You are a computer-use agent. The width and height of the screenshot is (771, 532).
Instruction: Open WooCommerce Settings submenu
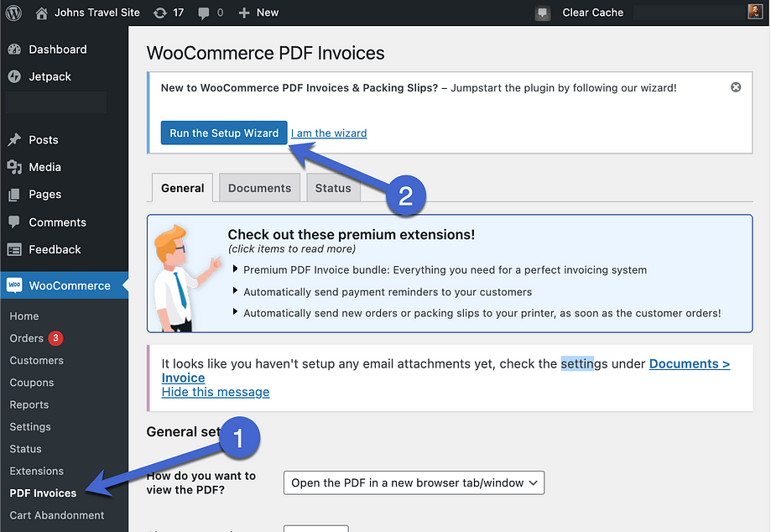click(30, 427)
